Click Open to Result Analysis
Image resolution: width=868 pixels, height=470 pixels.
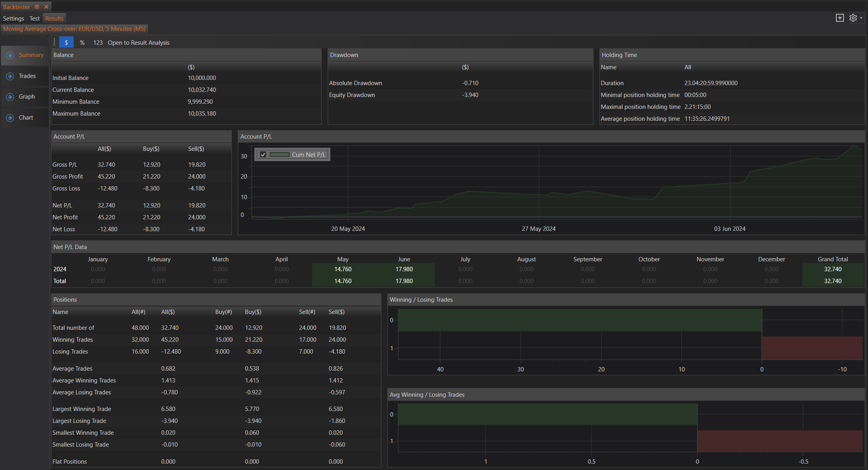click(138, 42)
